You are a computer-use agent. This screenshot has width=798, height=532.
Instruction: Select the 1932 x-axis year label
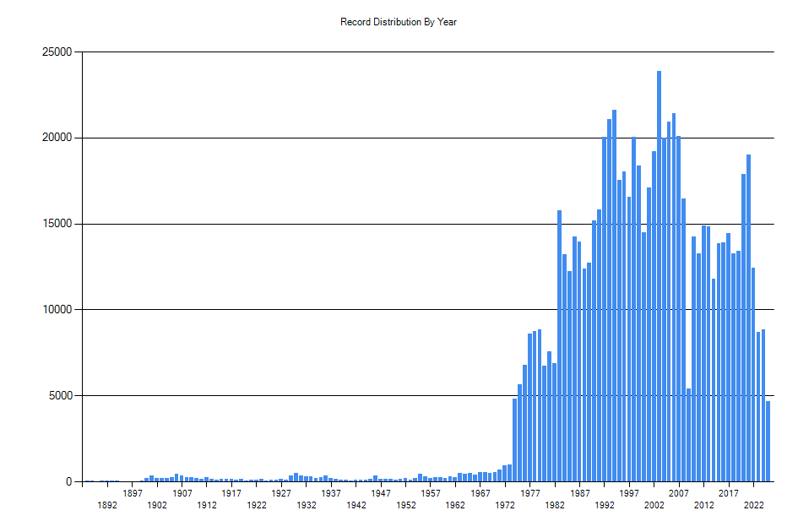[307, 506]
